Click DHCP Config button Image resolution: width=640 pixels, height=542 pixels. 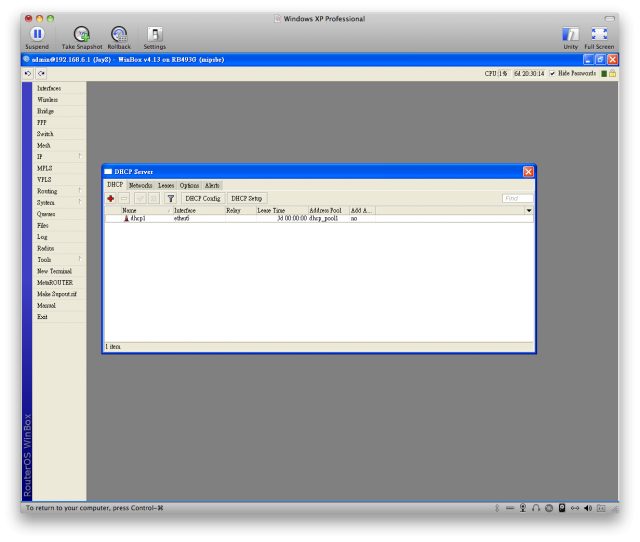click(x=203, y=198)
